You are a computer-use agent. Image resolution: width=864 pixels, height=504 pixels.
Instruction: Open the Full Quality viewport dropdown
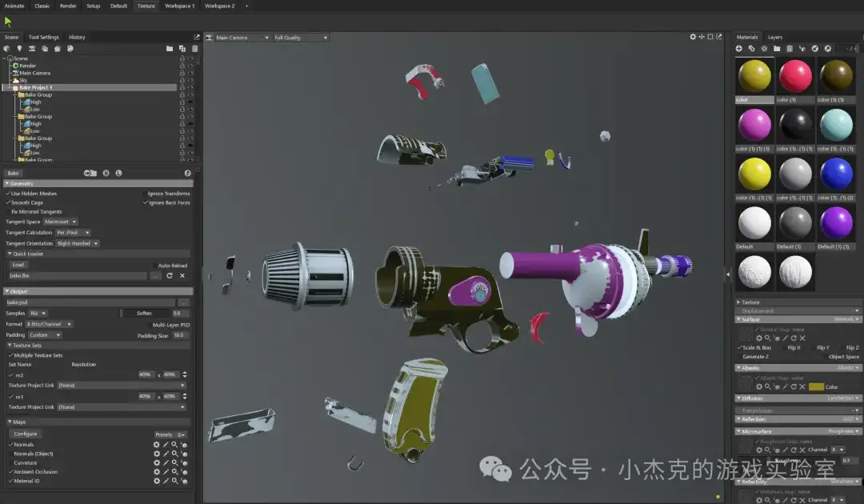pos(301,38)
